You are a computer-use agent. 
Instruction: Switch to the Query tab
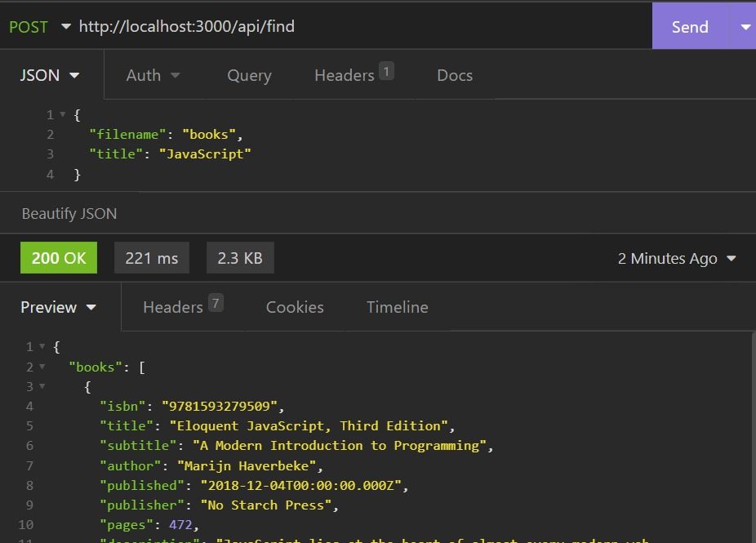[249, 74]
